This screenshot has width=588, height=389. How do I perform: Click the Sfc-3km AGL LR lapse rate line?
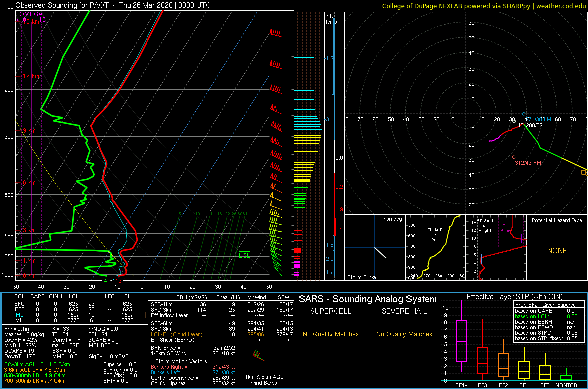pos(37,365)
